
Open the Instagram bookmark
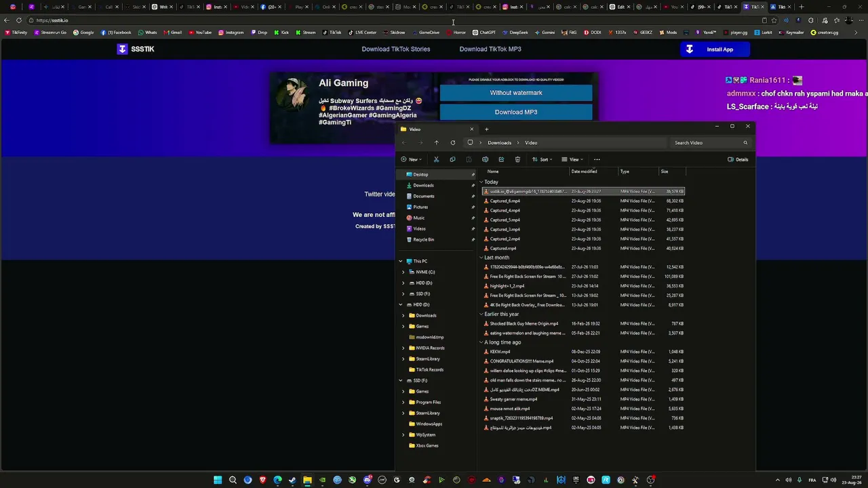coord(231,33)
